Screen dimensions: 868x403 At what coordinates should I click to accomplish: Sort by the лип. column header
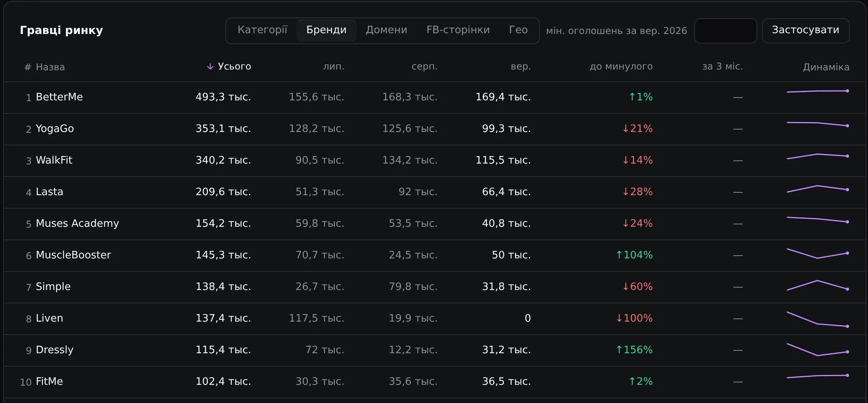coord(334,66)
